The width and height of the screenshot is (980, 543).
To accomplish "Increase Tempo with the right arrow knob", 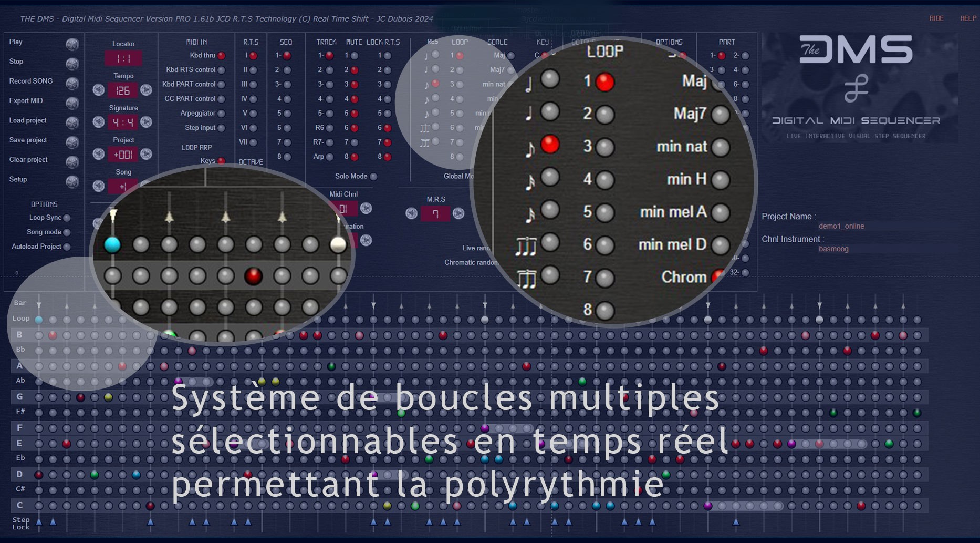I will [146, 90].
